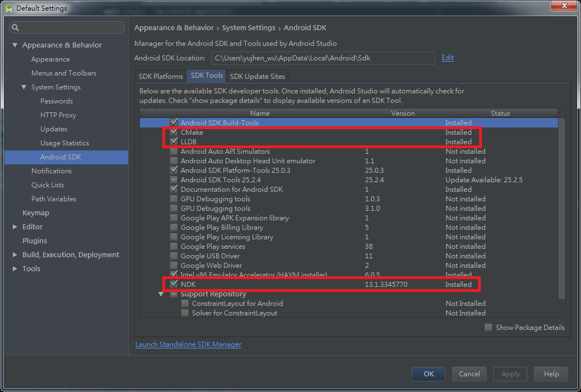Check Solver for ConstraintLayout
This screenshot has width=581, height=392.
tap(185, 313)
